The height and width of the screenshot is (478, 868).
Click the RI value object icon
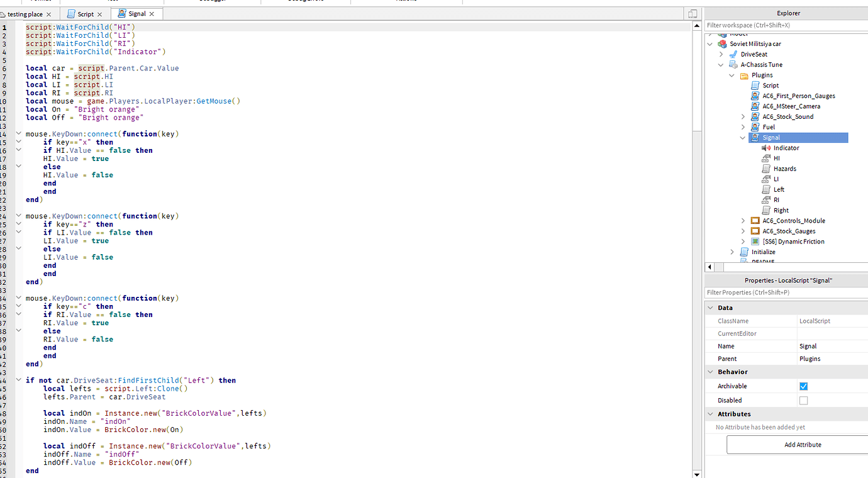766,199
